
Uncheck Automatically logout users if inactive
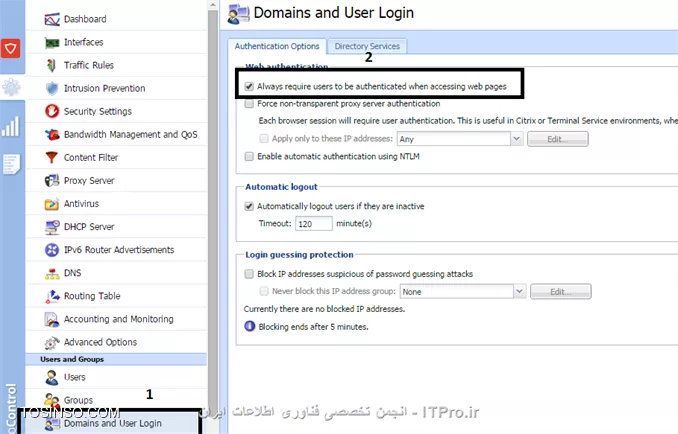(249, 206)
